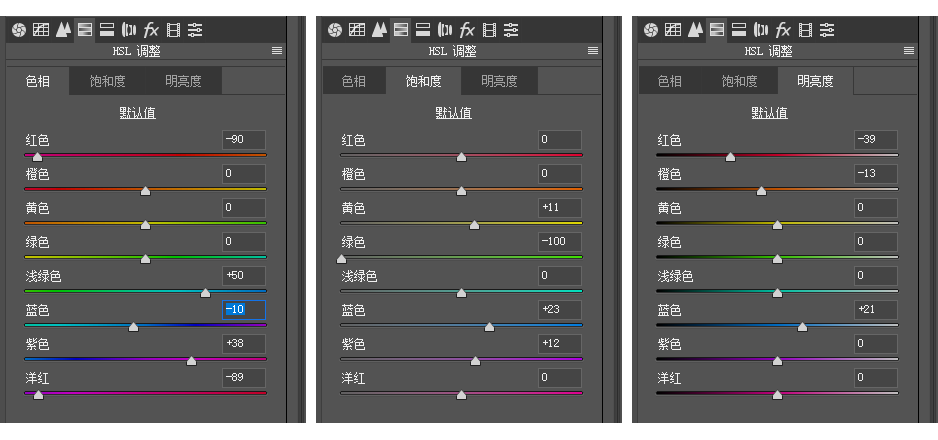Open HSL 调整 flyout menu in Saturation panel
938x440 pixels.
point(593,51)
